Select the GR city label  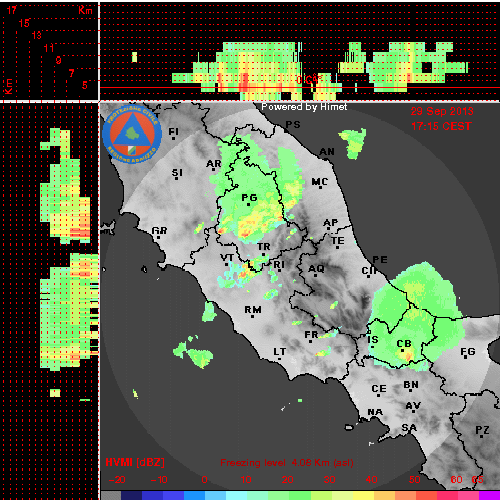tap(159, 230)
